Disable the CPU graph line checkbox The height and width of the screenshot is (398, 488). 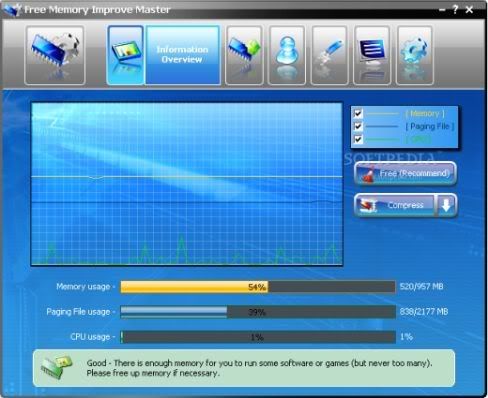tap(358, 139)
